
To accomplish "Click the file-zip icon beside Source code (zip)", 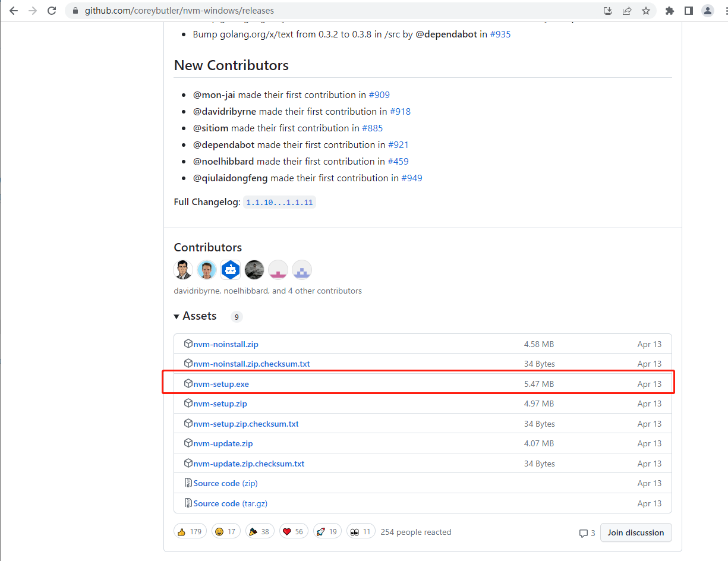I will tap(188, 483).
